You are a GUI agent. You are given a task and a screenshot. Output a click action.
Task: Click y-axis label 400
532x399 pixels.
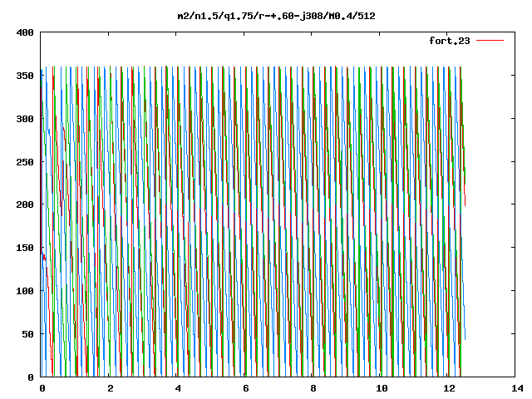click(25, 33)
